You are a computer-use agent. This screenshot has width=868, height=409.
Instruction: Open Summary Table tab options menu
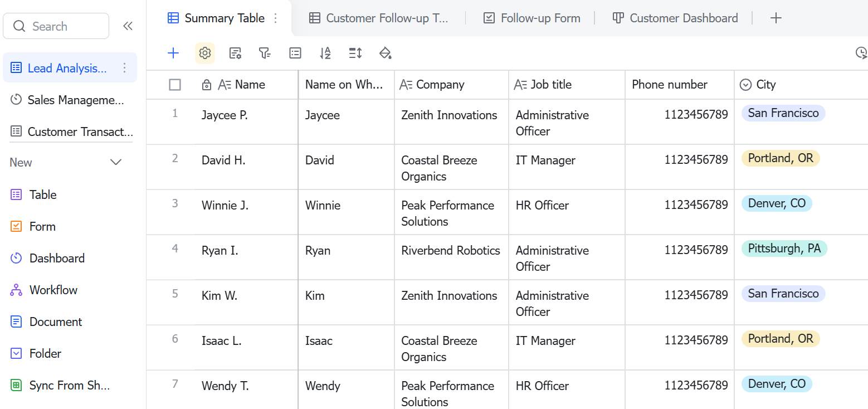[x=275, y=18]
